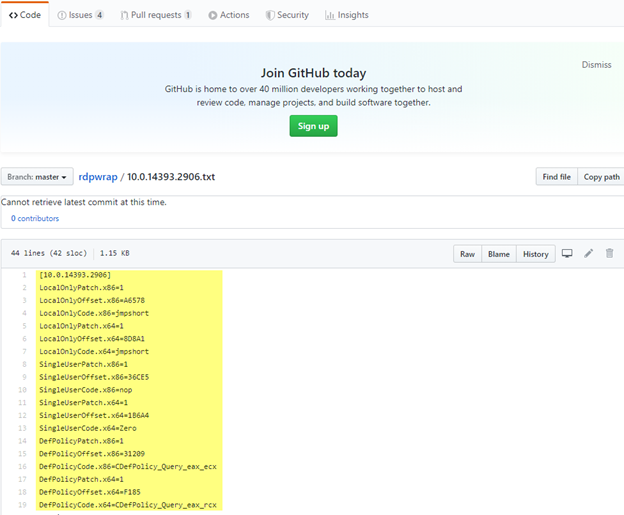The height and width of the screenshot is (515, 624).
Task: Click 'DefPolicyCode.x64=CDefPolicy_Query_eax_rcx' line
Action: 128,505
